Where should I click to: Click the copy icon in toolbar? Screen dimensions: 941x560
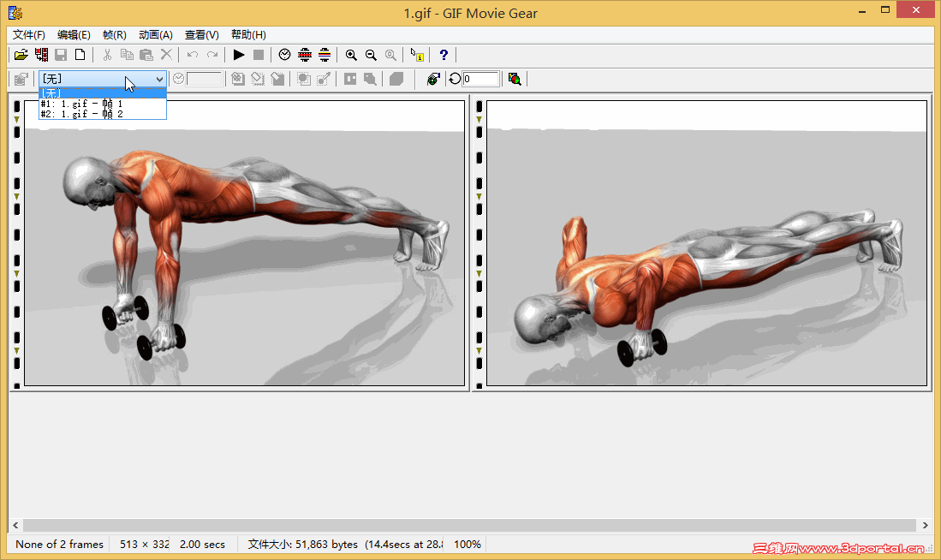click(127, 55)
